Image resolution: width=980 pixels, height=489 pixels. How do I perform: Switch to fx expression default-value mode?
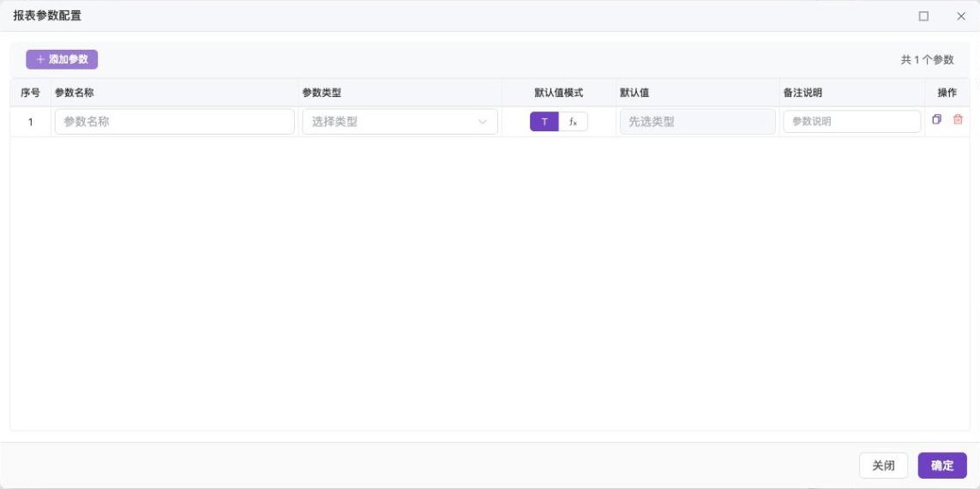(x=573, y=122)
